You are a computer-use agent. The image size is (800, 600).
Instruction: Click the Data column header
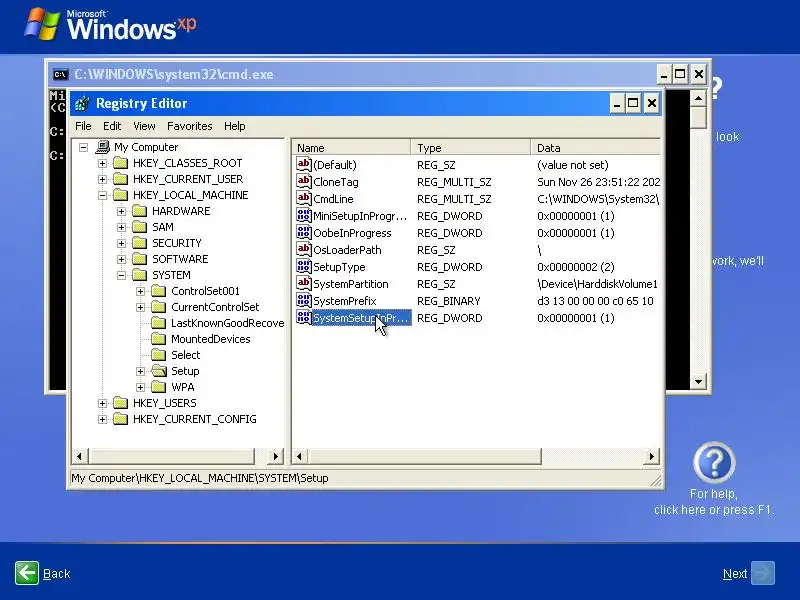click(596, 147)
